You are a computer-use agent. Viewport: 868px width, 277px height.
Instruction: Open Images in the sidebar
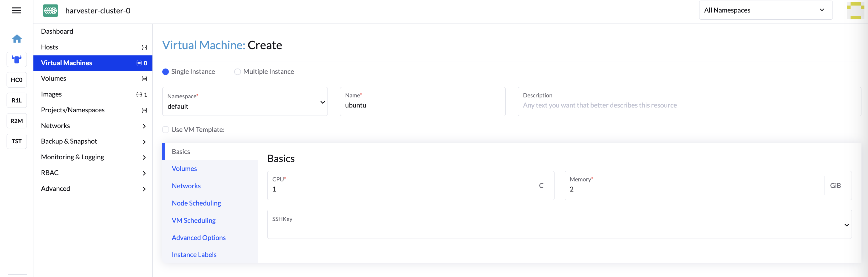(51, 94)
